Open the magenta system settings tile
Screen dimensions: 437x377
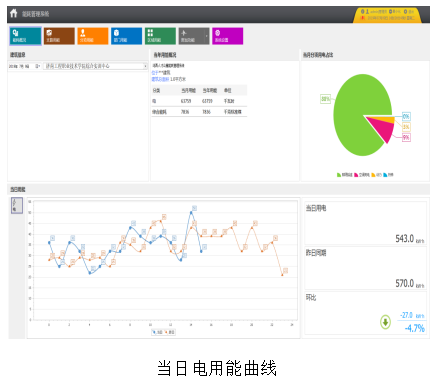click(x=228, y=36)
